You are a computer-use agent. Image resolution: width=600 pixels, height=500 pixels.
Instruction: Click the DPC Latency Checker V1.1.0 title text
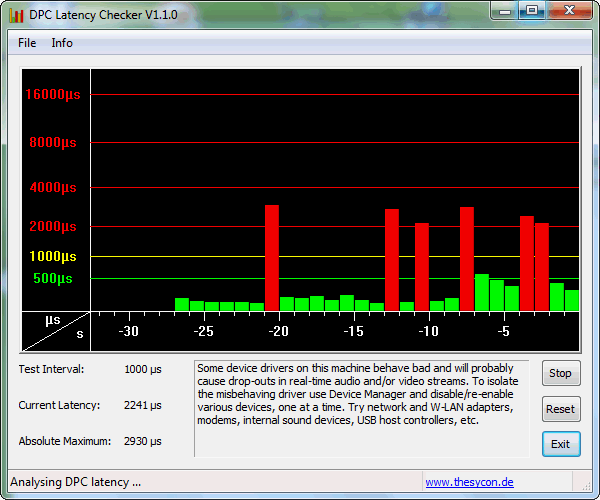click(103, 15)
